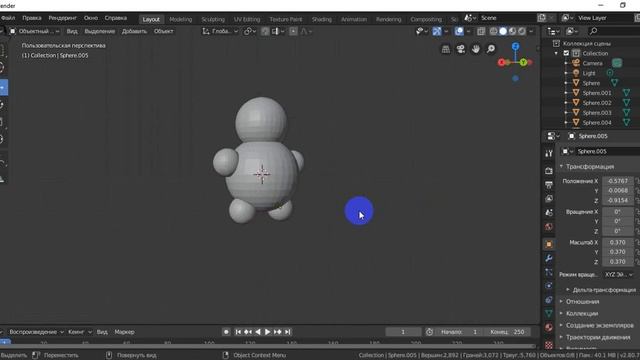The height and width of the screenshot is (360, 640).
Task: Open the View Layer properties tab icon
Action: coord(549,199)
